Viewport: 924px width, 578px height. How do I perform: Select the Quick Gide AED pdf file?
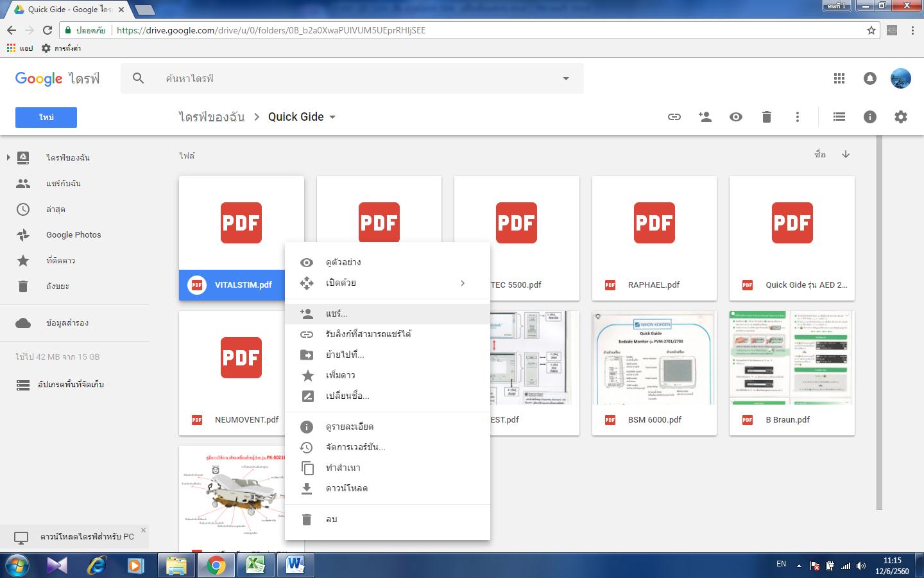(x=792, y=238)
